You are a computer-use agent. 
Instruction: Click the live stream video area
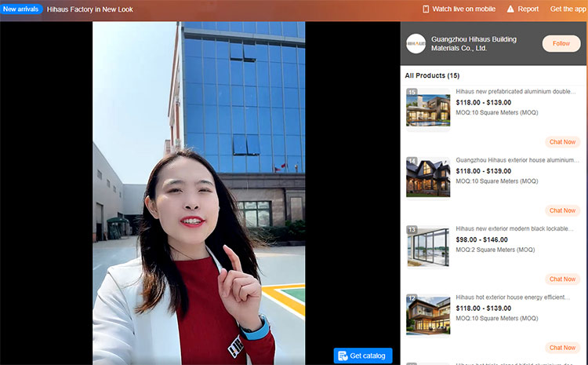[199, 193]
